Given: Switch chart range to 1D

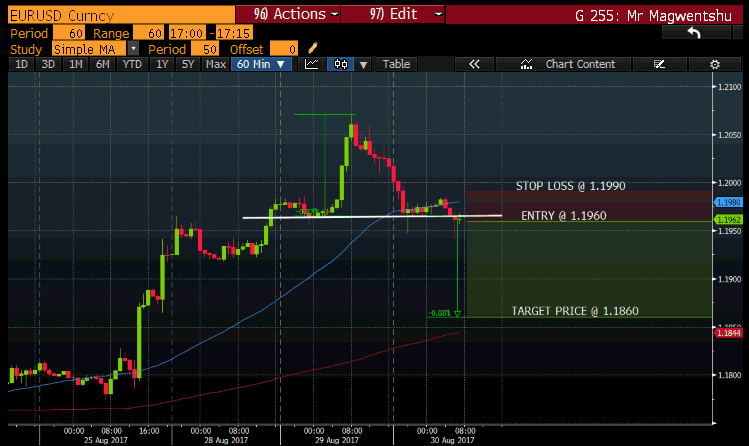Looking at the screenshot, I should (21, 64).
